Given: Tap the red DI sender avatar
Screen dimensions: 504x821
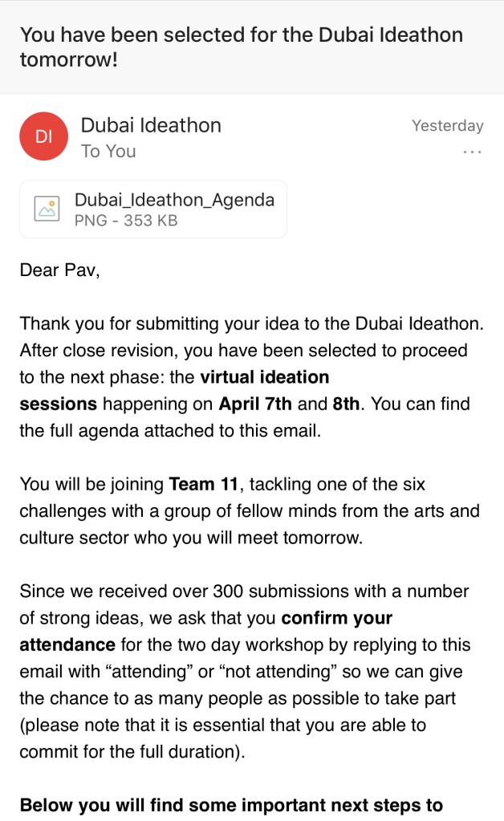Looking at the screenshot, I should coord(44,136).
